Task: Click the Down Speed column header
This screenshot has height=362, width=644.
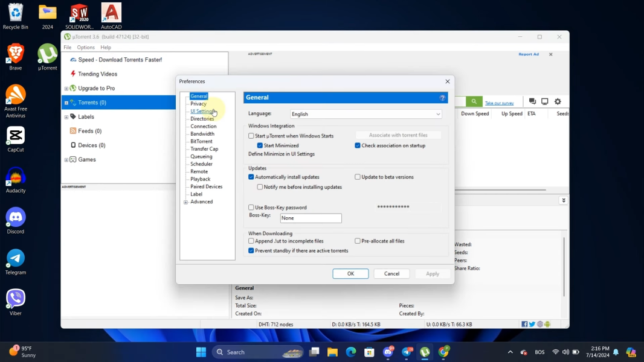Action: (x=475, y=113)
